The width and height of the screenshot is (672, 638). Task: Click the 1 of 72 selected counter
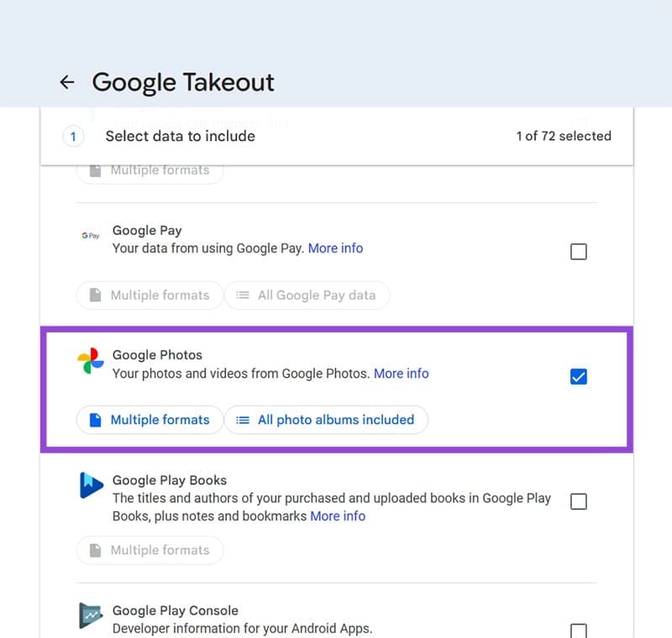(x=564, y=136)
